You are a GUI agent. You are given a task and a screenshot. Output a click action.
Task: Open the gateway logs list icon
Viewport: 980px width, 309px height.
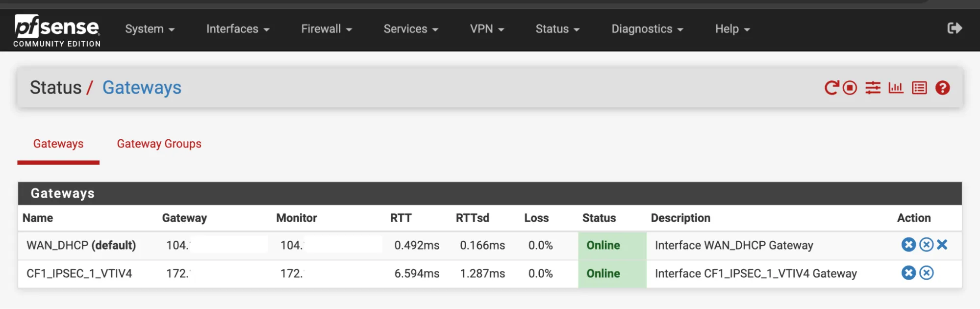919,87
